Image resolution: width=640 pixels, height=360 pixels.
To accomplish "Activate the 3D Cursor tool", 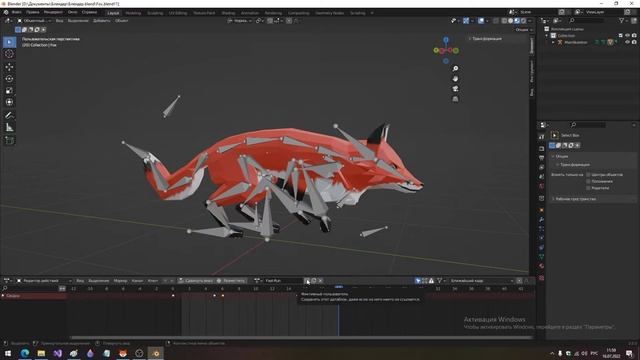I will coord(9,54).
